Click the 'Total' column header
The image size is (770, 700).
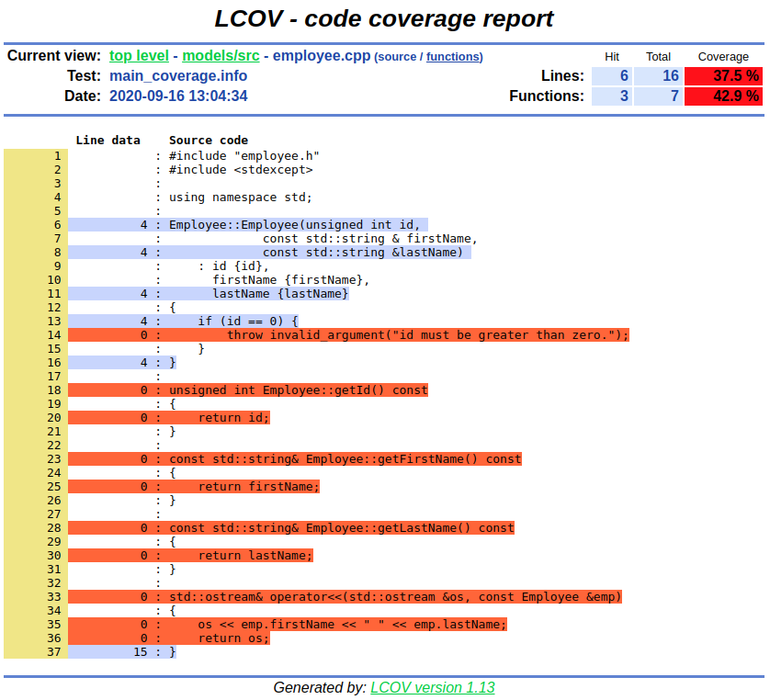coord(658,57)
